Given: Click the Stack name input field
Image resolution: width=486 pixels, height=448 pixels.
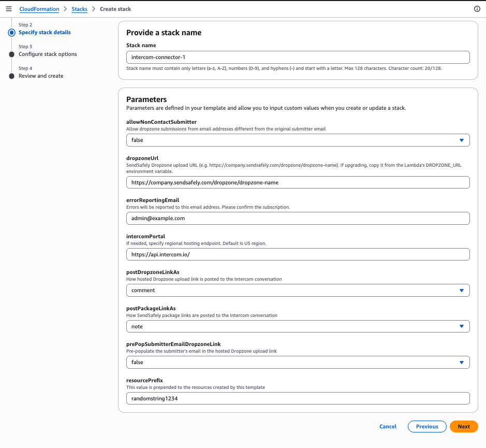Looking at the screenshot, I should coord(298,57).
